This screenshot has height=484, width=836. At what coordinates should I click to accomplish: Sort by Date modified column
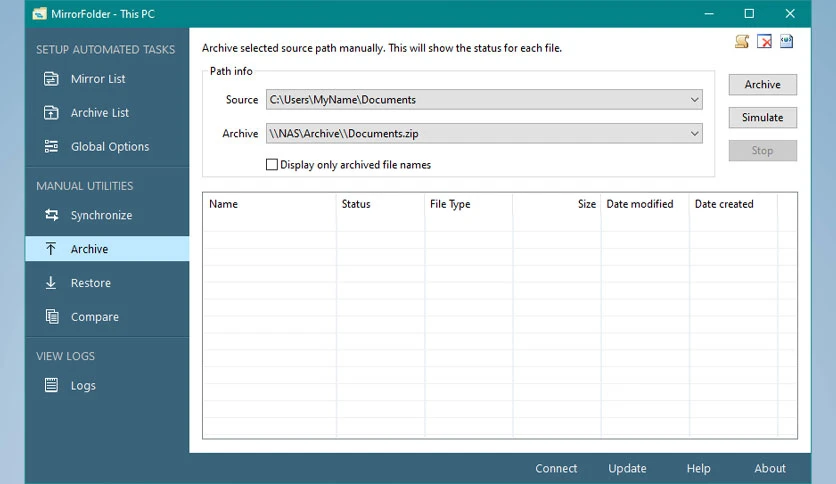[645, 204]
